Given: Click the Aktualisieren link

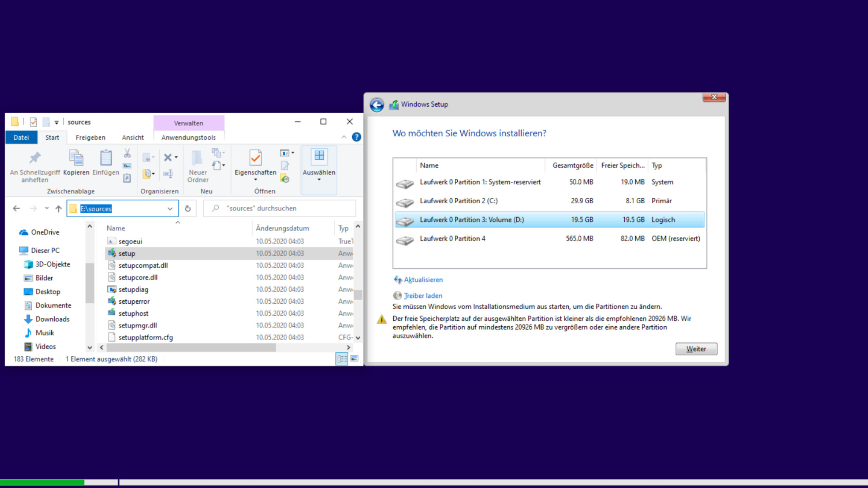Looking at the screenshot, I should [x=423, y=280].
